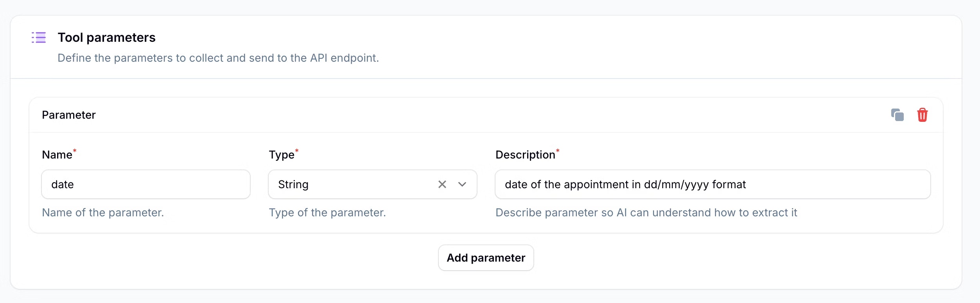
Task: Select the Parameter card header title
Action: click(69, 115)
